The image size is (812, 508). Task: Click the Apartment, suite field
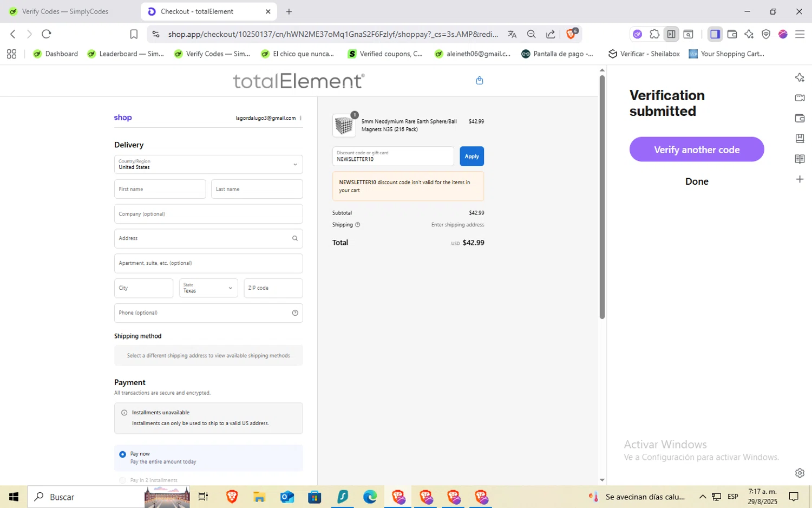point(208,263)
